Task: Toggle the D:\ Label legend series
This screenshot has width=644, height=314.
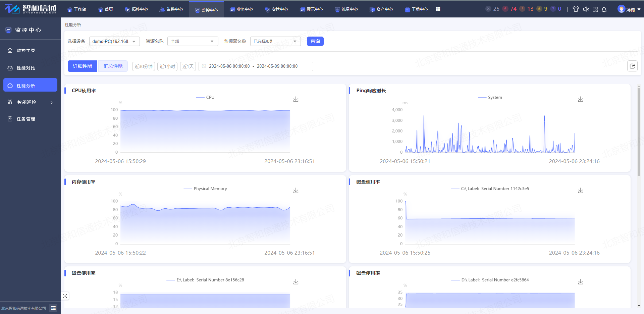Action: [490, 280]
